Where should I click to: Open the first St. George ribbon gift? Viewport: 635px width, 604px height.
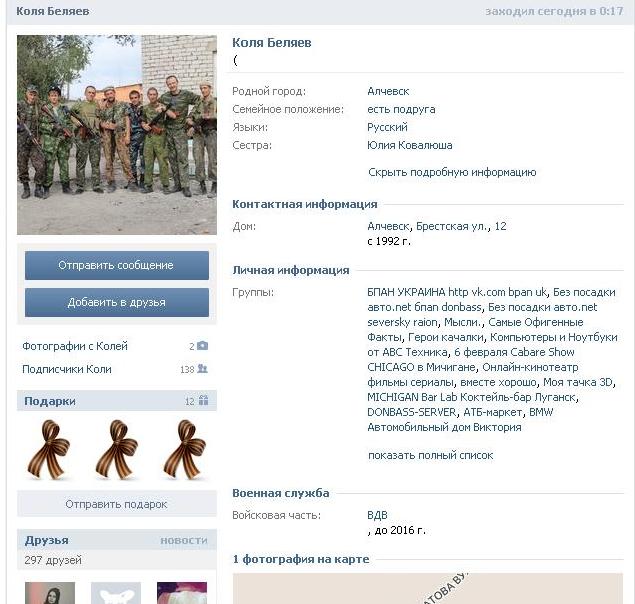(x=49, y=450)
